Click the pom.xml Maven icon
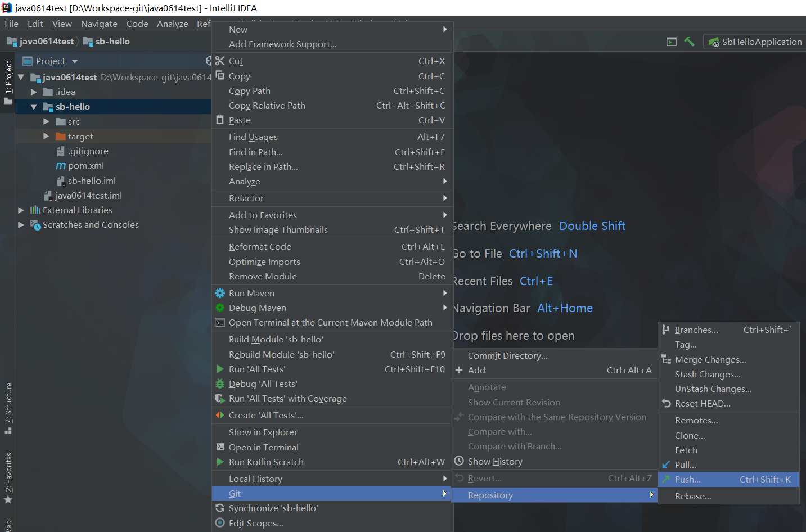The height and width of the screenshot is (532, 806). coord(61,166)
